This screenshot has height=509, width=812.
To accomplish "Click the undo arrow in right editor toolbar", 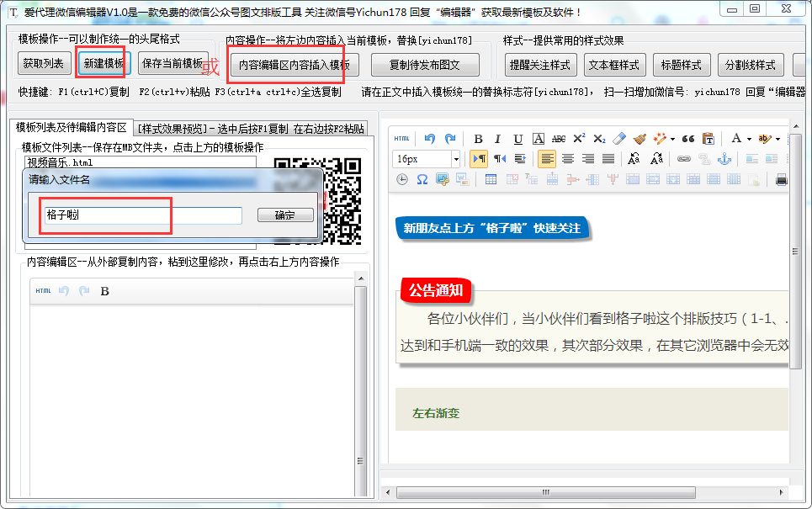I will coord(429,139).
